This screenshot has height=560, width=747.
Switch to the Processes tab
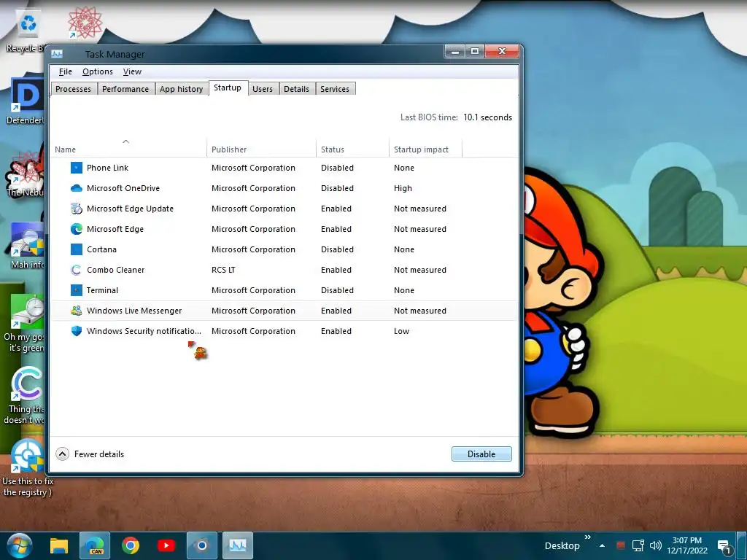point(74,89)
